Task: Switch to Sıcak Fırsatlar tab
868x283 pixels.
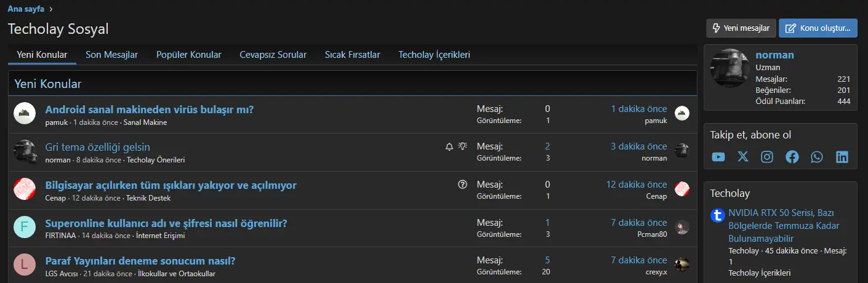Action: coord(352,55)
